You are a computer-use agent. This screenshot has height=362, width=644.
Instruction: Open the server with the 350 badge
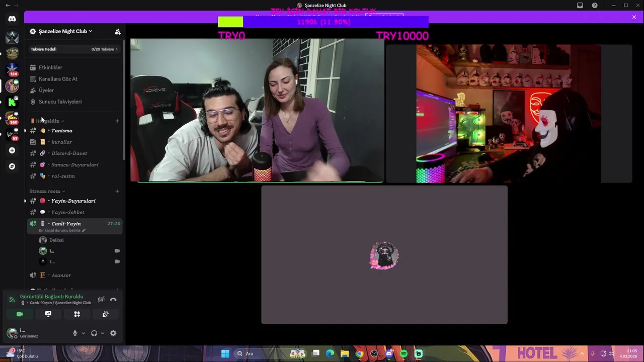[12, 118]
